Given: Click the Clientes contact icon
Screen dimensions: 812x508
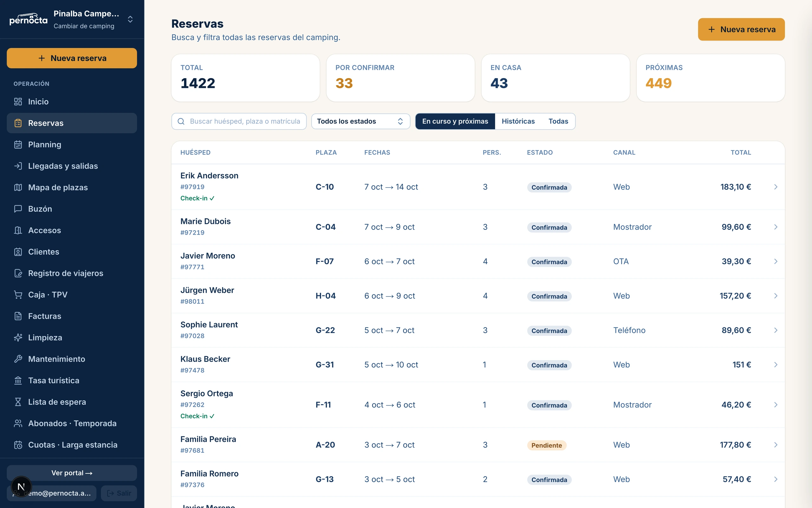Looking at the screenshot, I should [18, 252].
